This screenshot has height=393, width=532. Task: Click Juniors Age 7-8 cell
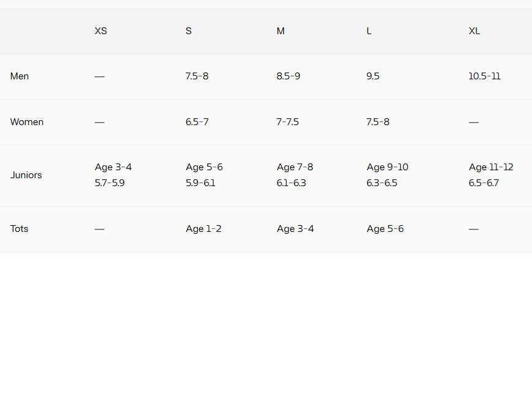tap(295, 167)
